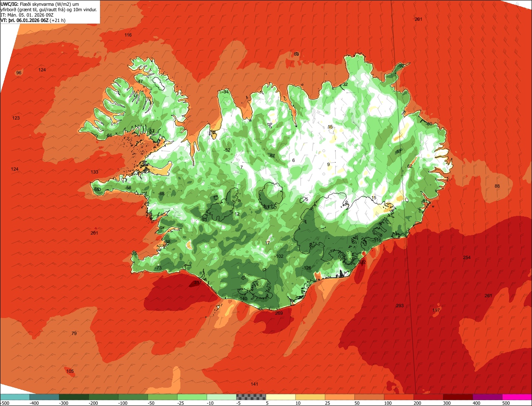Image resolution: width=532 pixels, height=406 pixels.
Task: Click the red-orange 100 to 200 legend swatch
Action: click(399, 397)
